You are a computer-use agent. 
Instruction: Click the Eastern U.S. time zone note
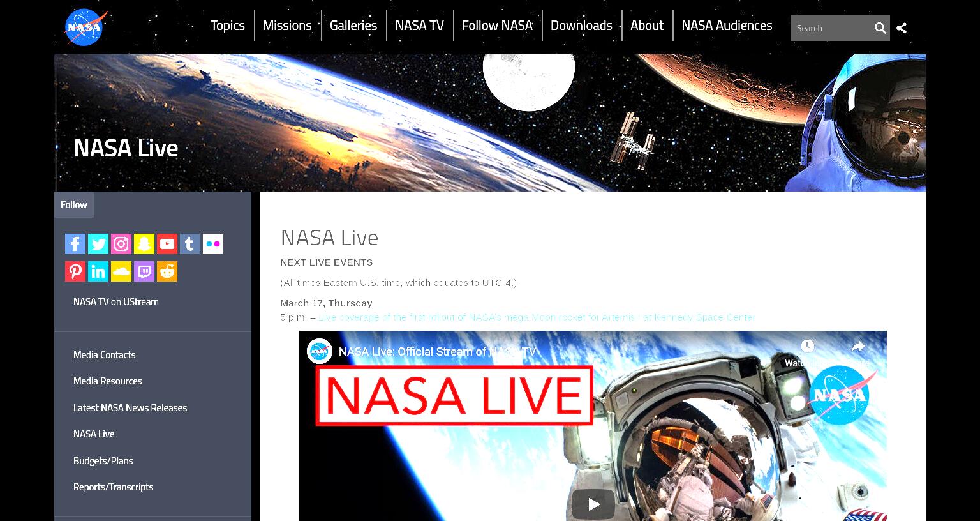coord(399,283)
